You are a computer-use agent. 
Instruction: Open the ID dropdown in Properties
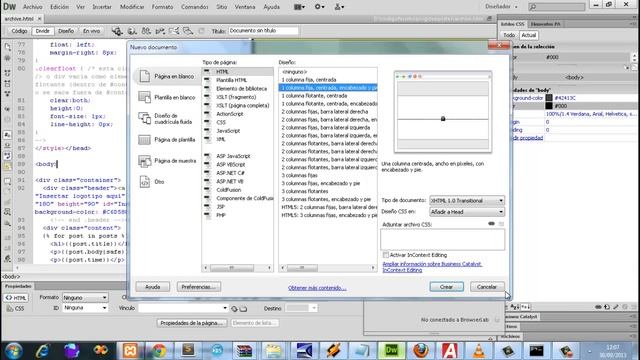85,308
